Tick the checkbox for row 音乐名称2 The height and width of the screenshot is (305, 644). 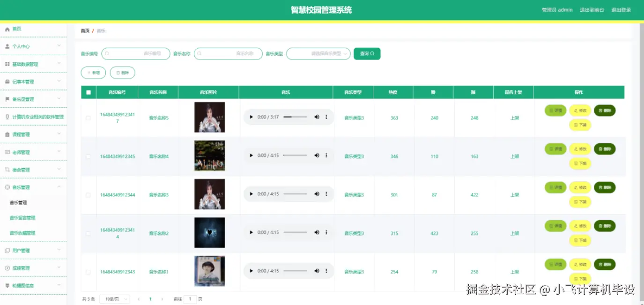tap(88, 233)
